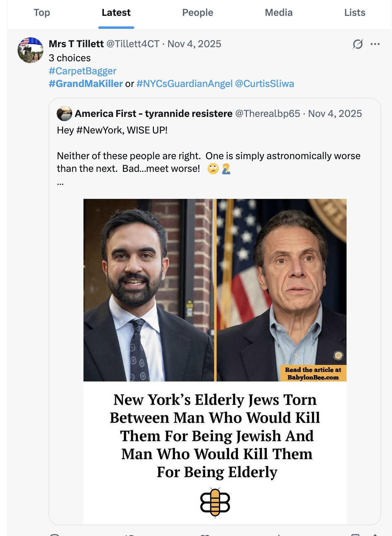
Task: Click the bee logo under the headline
Action: click(215, 503)
